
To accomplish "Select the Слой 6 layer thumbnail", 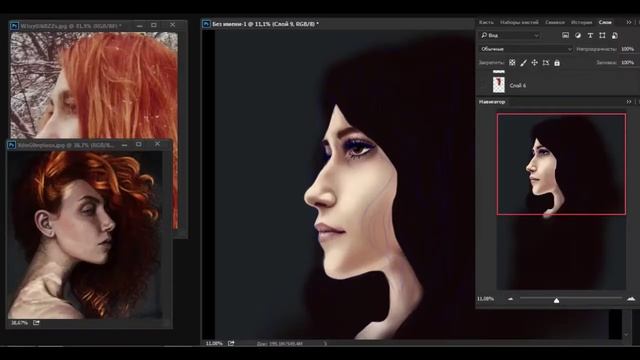I will coord(499,85).
